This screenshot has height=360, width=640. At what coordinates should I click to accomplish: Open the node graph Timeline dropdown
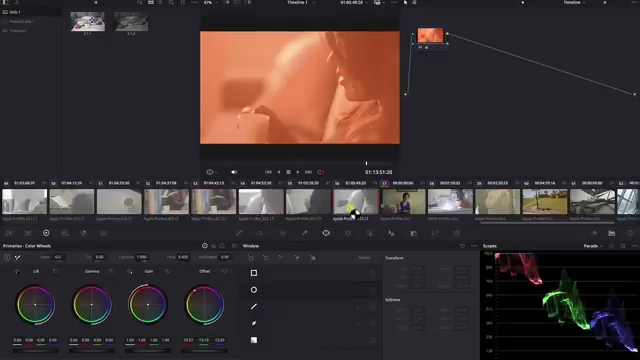(x=575, y=2)
